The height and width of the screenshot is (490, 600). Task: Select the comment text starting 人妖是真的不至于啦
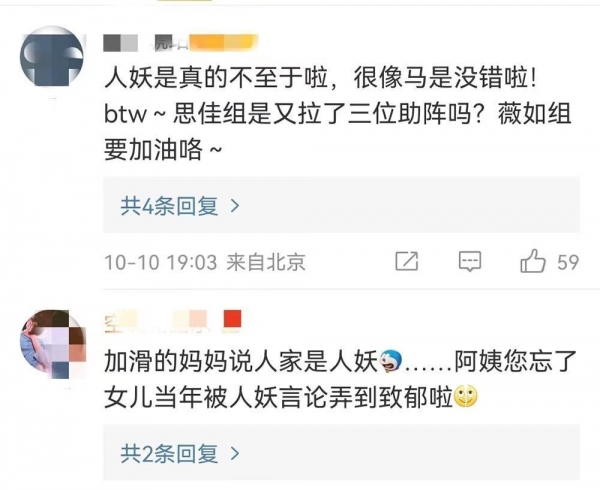338,114
